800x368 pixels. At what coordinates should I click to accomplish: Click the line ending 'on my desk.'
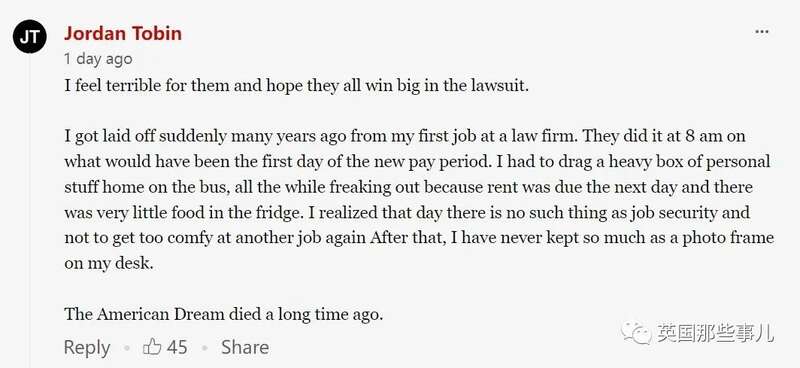point(109,264)
